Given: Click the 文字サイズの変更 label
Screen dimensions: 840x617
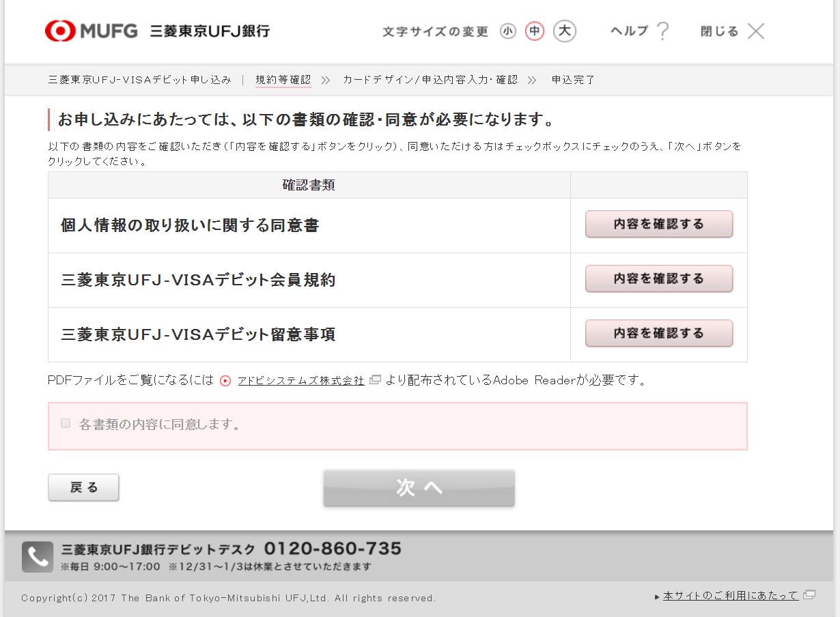Looking at the screenshot, I should click(x=436, y=32).
